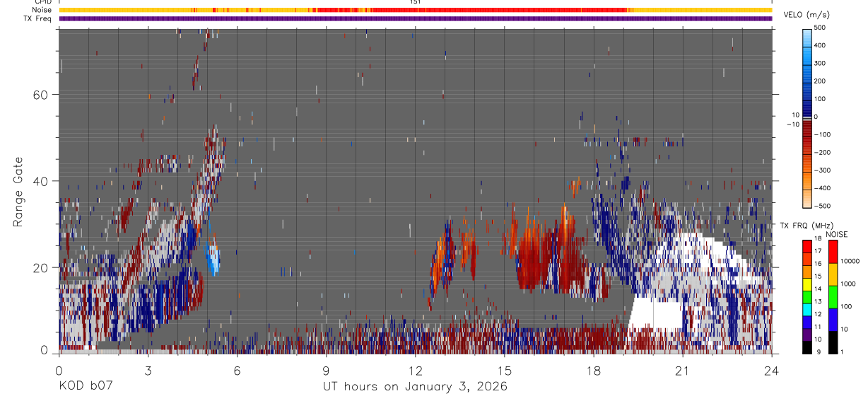
Task: Pick orange segment of NOISE color bar
Action: click(x=833, y=274)
